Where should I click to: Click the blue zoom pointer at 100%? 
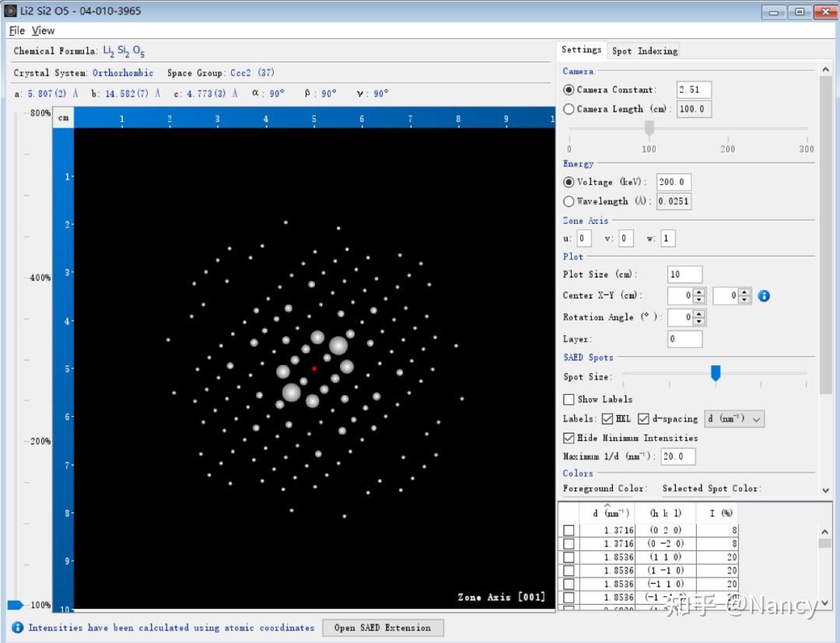pyautogui.click(x=16, y=605)
